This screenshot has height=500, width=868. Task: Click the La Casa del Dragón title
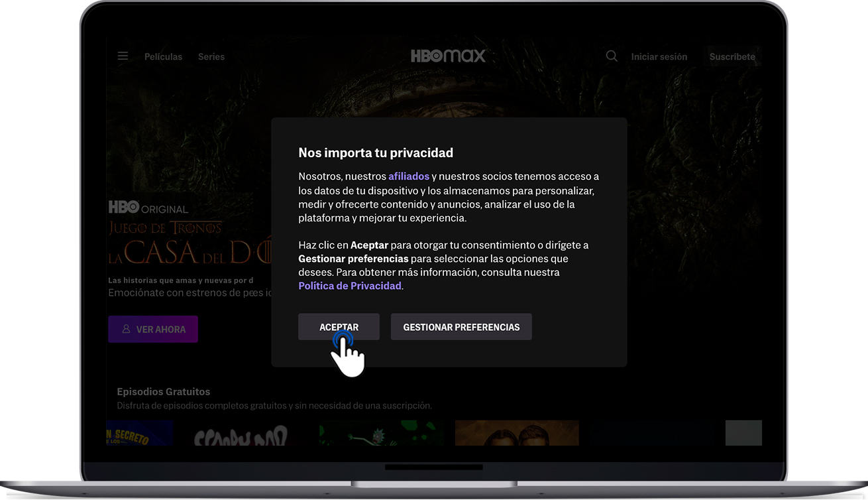point(189,253)
